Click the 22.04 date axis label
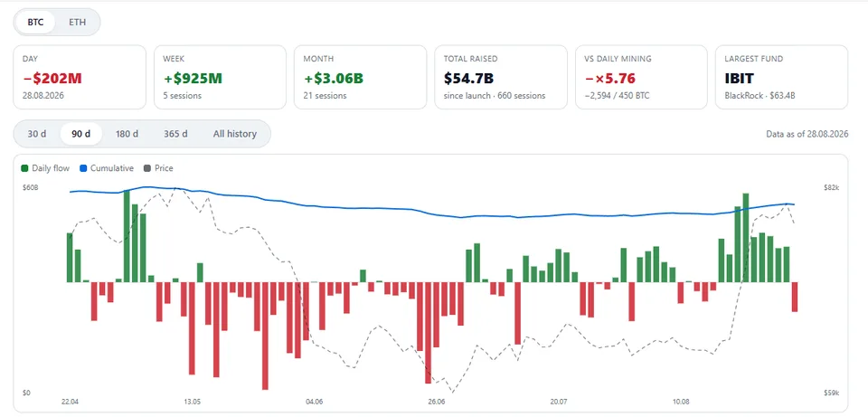Viewport: 868px width, 417px height. (70, 402)
